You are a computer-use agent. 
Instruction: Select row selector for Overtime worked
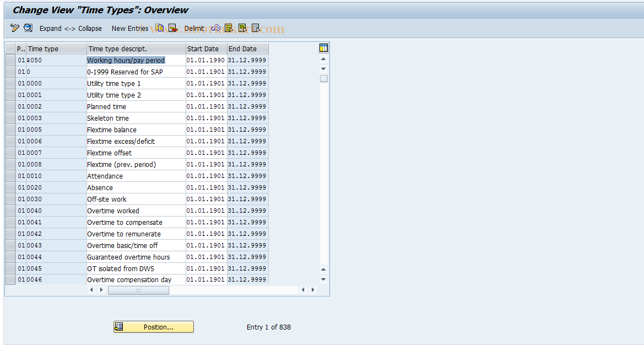pos(10,211)
